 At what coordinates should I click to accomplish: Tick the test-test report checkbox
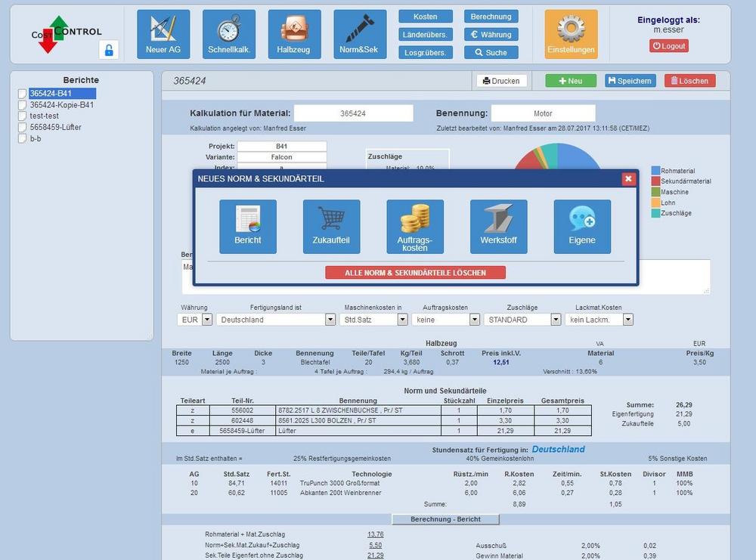point(23,116)
